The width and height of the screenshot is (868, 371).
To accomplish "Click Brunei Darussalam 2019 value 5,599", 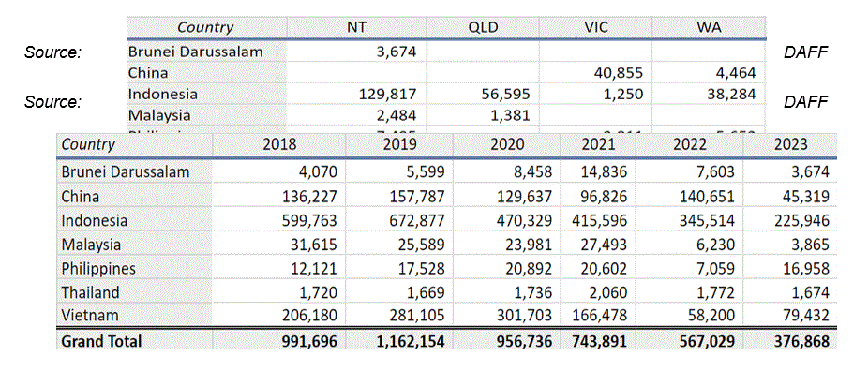I will 426,172.
